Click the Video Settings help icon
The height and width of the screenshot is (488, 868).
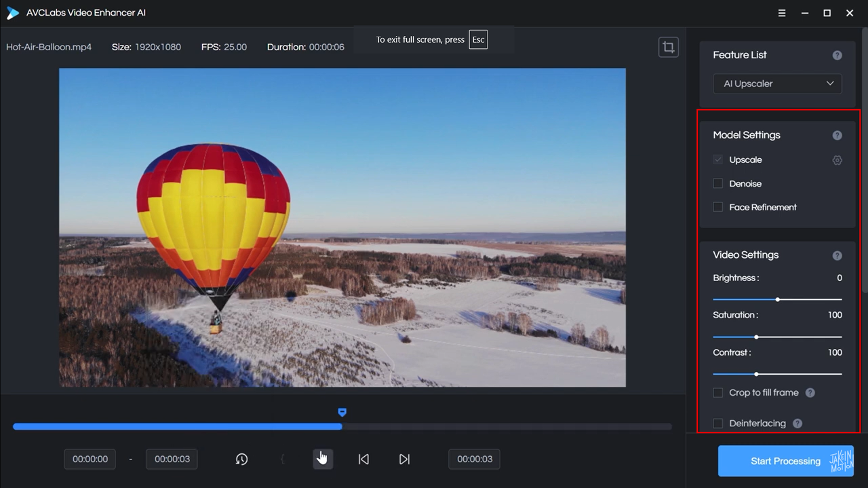click(x=837, y=255)
